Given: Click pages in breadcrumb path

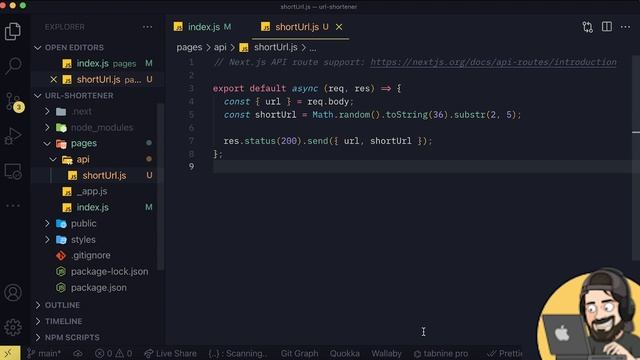Looking at the screenshot, I should point(189,47).
